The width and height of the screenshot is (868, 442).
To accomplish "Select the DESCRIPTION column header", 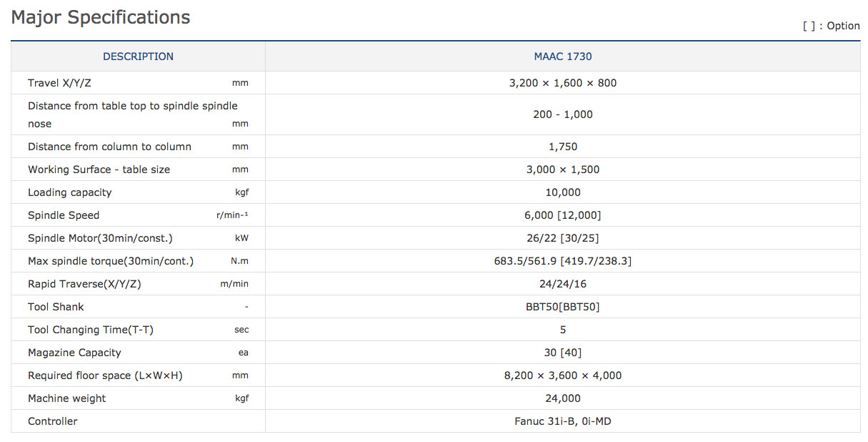I will pyautogui.click(x=138, y=57).
